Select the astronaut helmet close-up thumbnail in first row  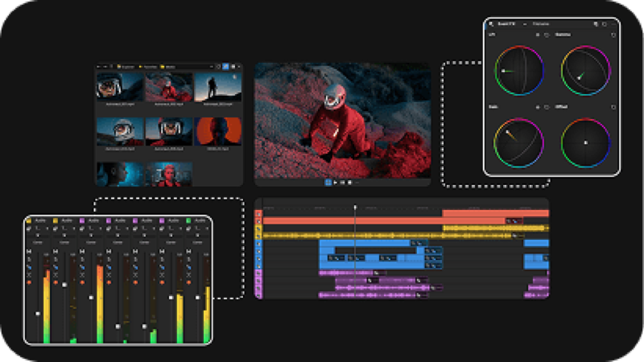(120, 87)
